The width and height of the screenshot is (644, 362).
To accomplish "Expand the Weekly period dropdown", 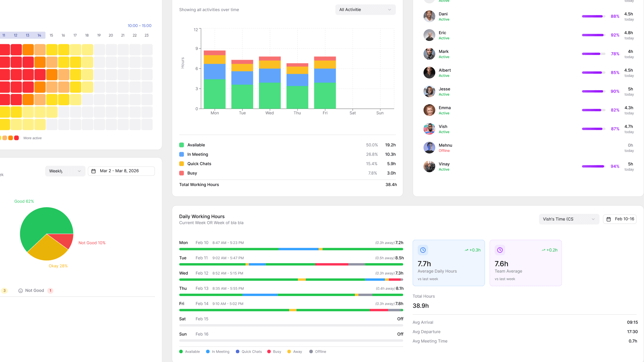I will [65, 171].
